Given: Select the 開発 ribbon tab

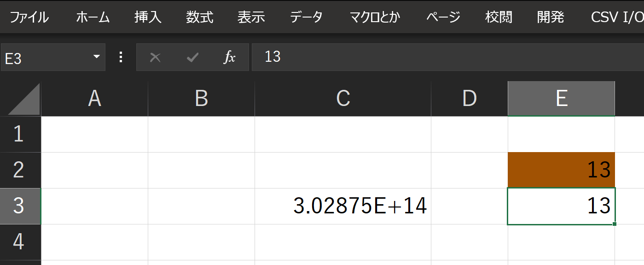Looking at the screenshot, I should pos(551,18).
